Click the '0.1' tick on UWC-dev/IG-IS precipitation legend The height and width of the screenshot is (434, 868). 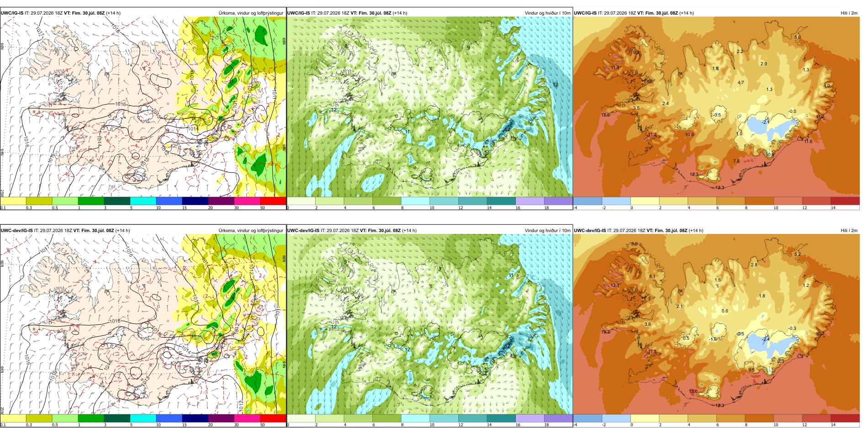click(x=3, y=425)
